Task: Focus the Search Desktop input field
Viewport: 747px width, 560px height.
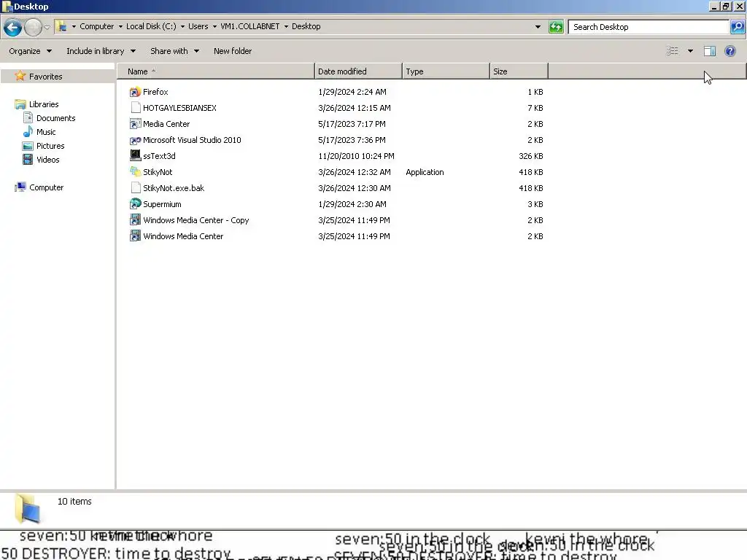Action: pos(649,27)
